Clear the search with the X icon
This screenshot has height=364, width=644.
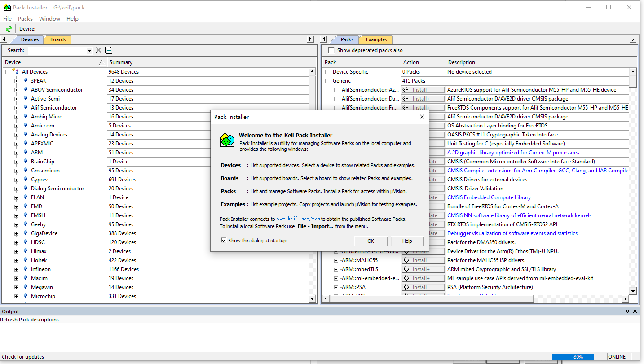[x=99, y=50]
